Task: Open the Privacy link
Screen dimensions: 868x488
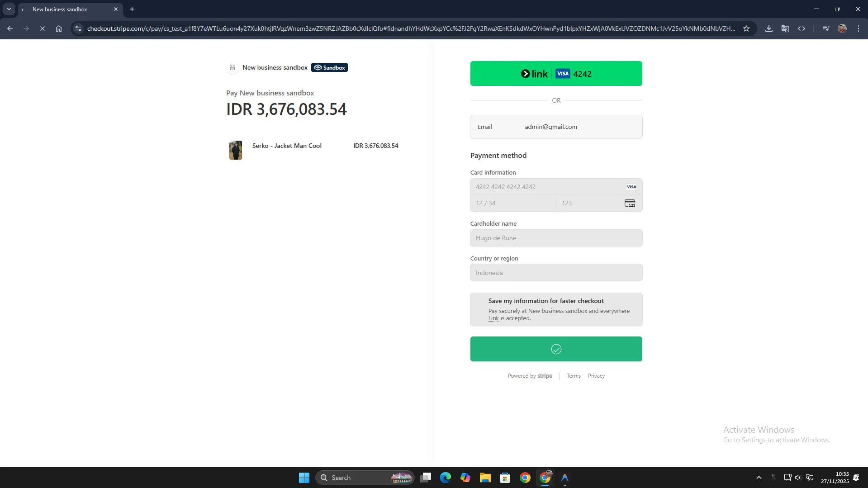Action: 596,376
